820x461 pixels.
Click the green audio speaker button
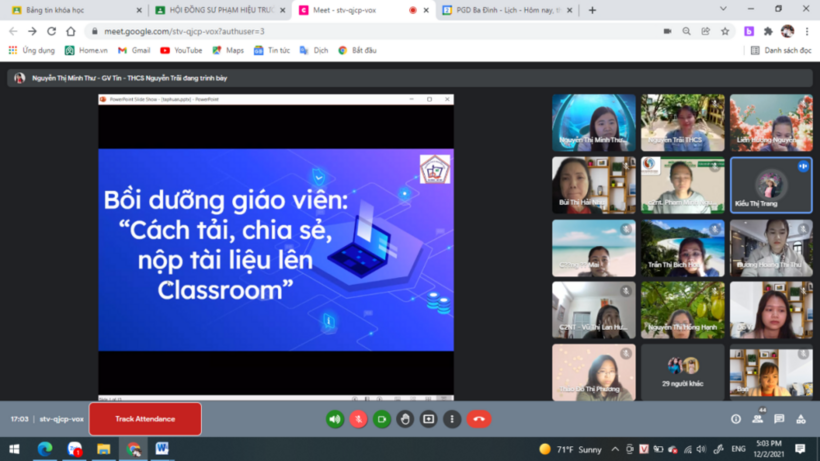335,419
